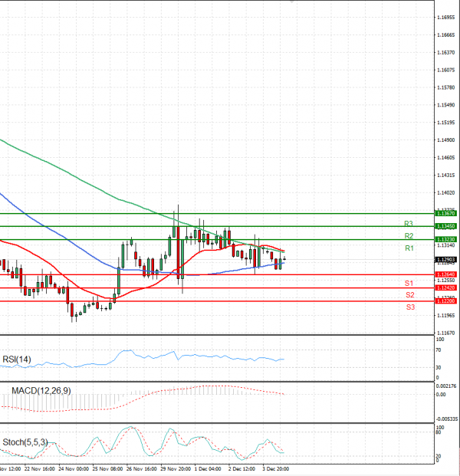The image size is (460, 476).
Task: Select the 1.13450 green price tag
Action: tap(445, 227)
